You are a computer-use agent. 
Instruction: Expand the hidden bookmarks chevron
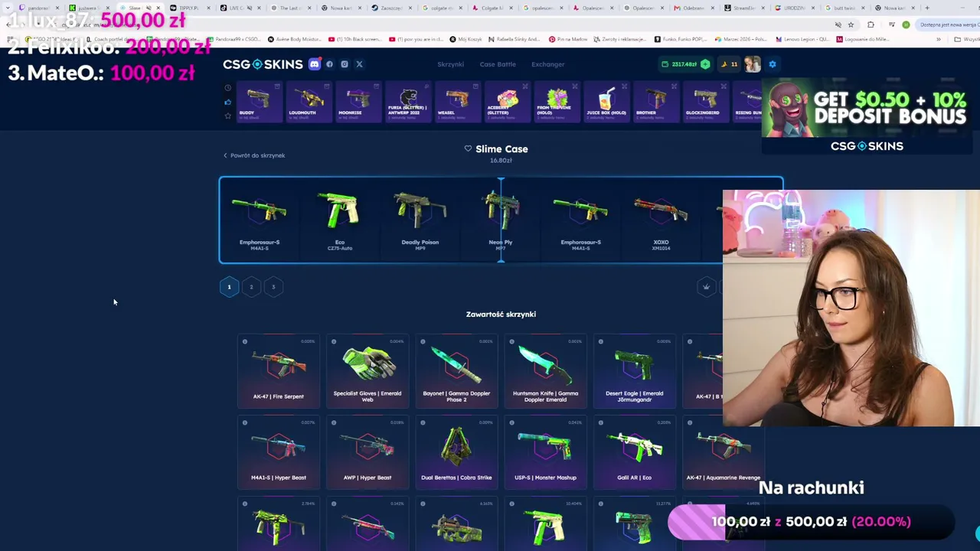click(939, 39)
